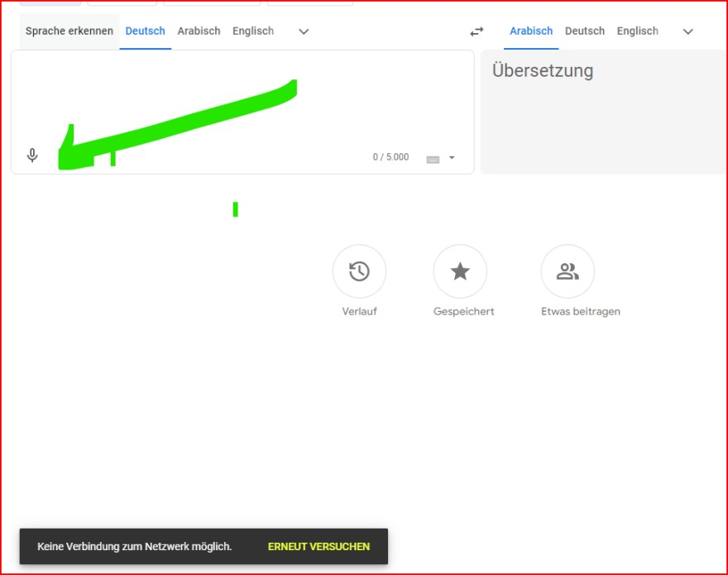Expand the target language list chevron

pos(687,31)
